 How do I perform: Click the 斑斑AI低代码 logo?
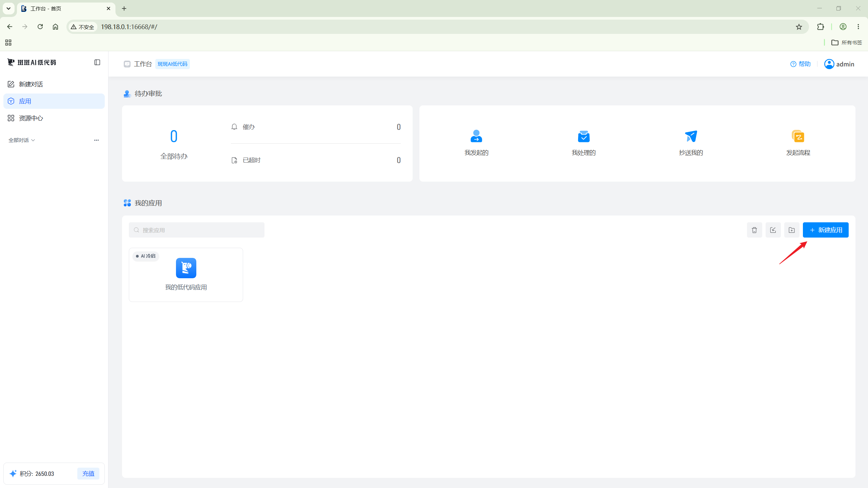[32, 62]
